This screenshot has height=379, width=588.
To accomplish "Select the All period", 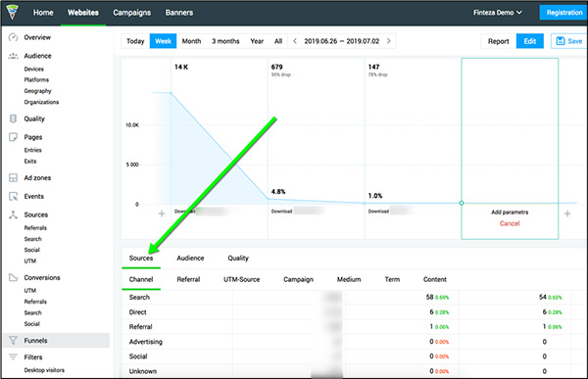I will pyautogui.click(x=278, y=41).
